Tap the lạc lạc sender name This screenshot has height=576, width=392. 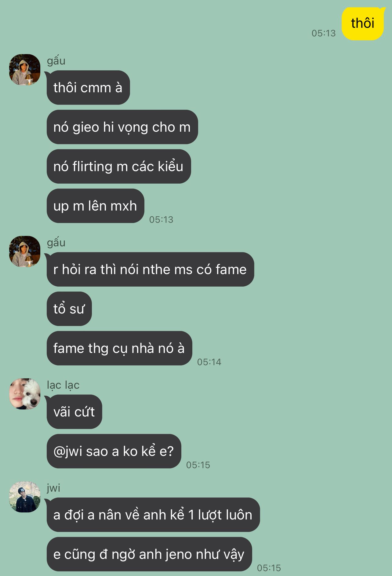[63, 385]
